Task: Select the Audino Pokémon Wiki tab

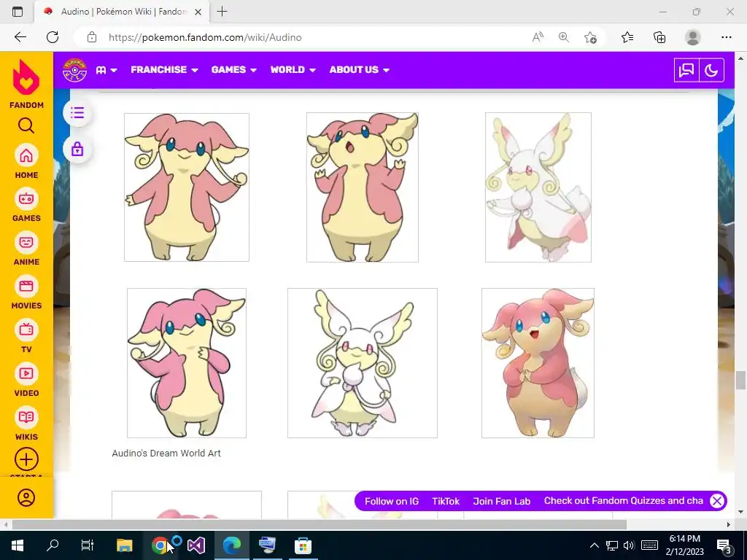Action: tap(123, 12)
